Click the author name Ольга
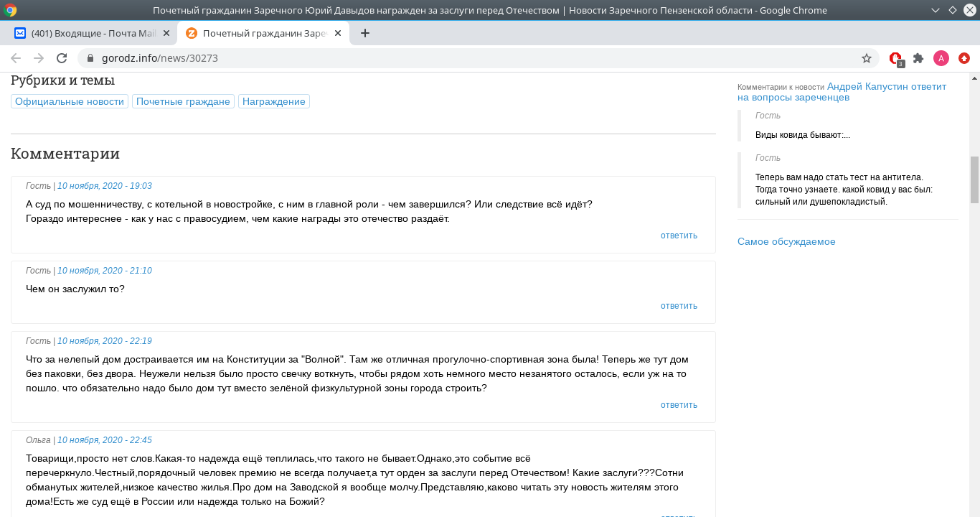The height and width of the screenshot is (517, 980). tap(38, 440)
